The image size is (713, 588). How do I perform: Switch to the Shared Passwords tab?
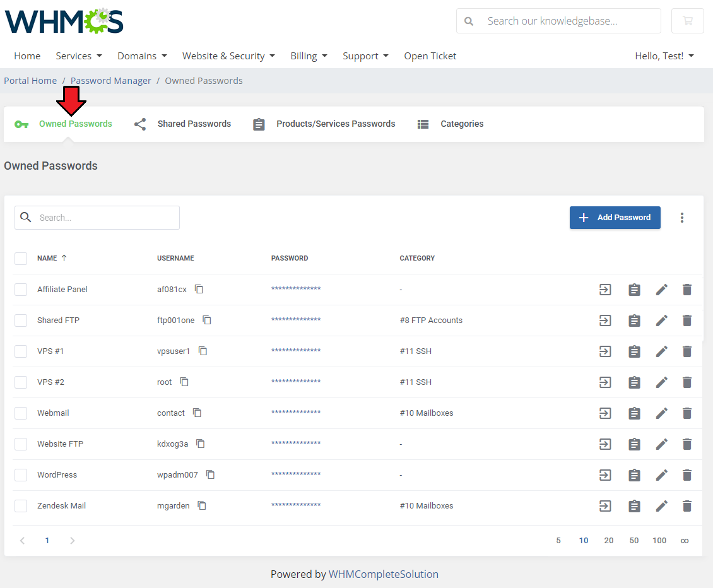click(x=183, y=124)
